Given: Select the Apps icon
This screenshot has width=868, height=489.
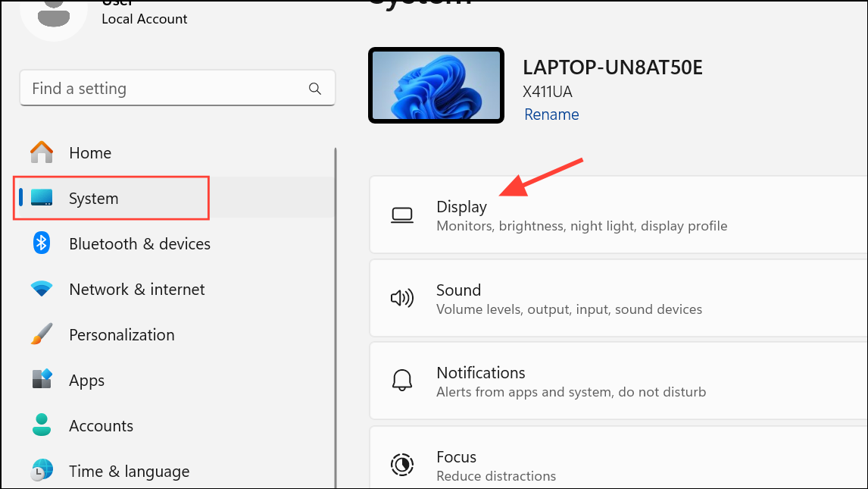Looking at the screenshot, I should coord(42,380).
